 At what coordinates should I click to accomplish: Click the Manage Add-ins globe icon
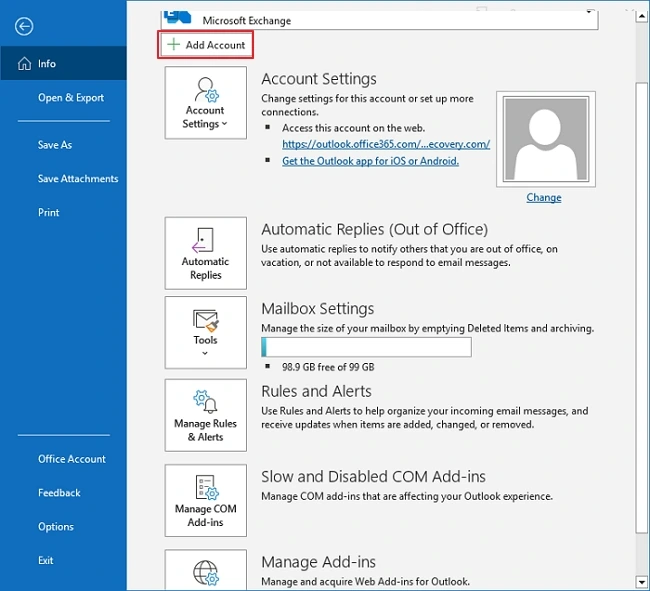click(206, 573)
